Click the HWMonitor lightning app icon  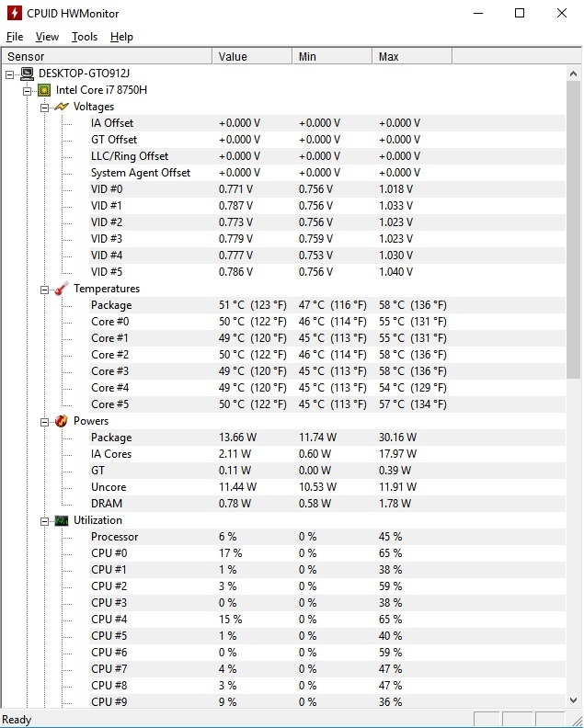[x=14, y=14]
